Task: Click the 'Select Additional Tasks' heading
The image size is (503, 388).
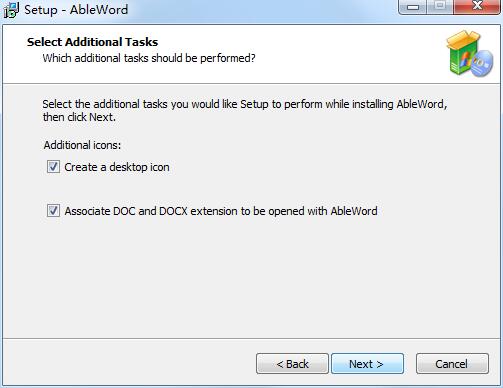Action: pos(93,42)
